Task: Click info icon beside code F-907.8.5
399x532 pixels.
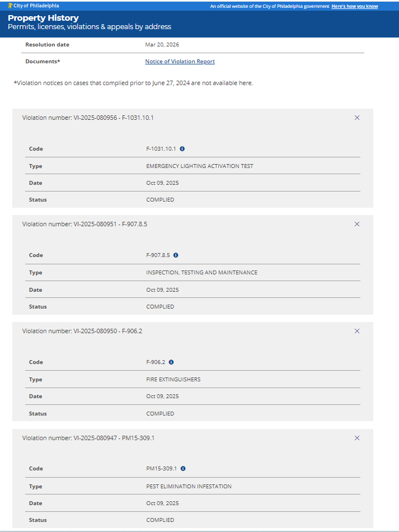Action: (176, 255)
